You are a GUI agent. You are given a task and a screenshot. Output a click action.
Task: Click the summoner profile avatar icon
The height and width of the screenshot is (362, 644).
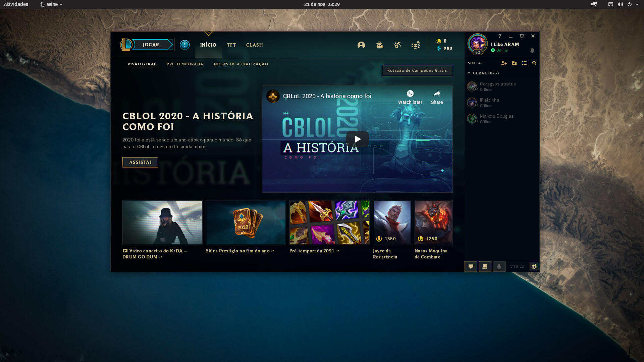(x=477, y=44)
